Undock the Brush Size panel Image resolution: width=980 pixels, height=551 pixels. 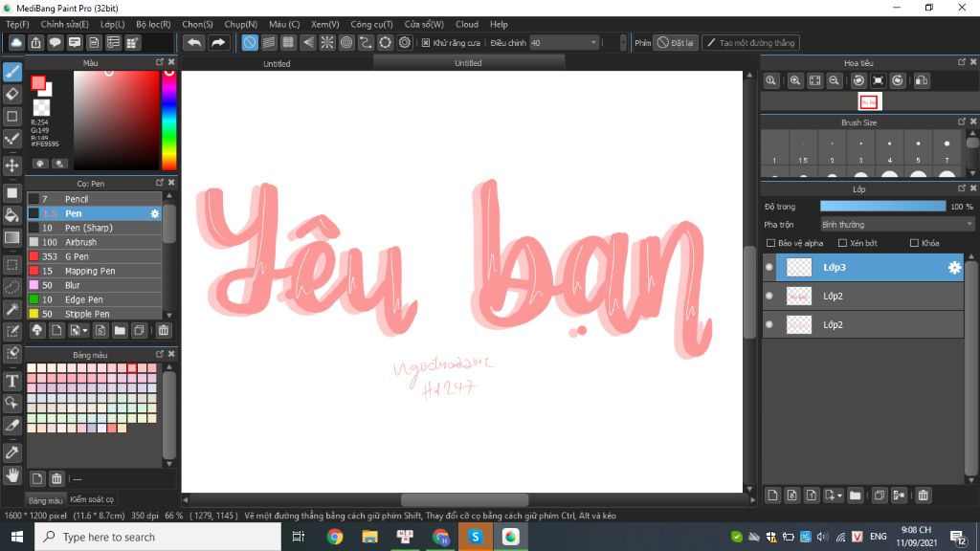click(x=961, y=121)
